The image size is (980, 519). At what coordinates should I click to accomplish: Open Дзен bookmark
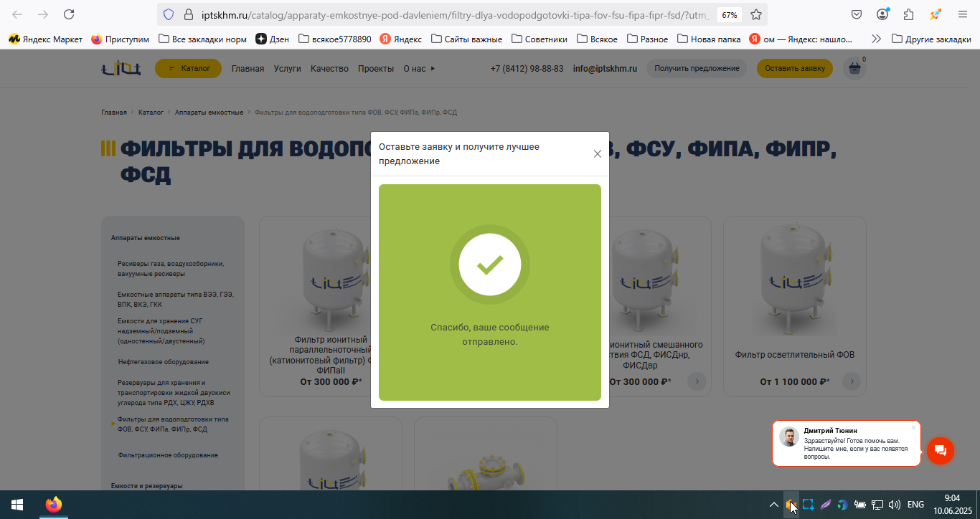[273, 39]
